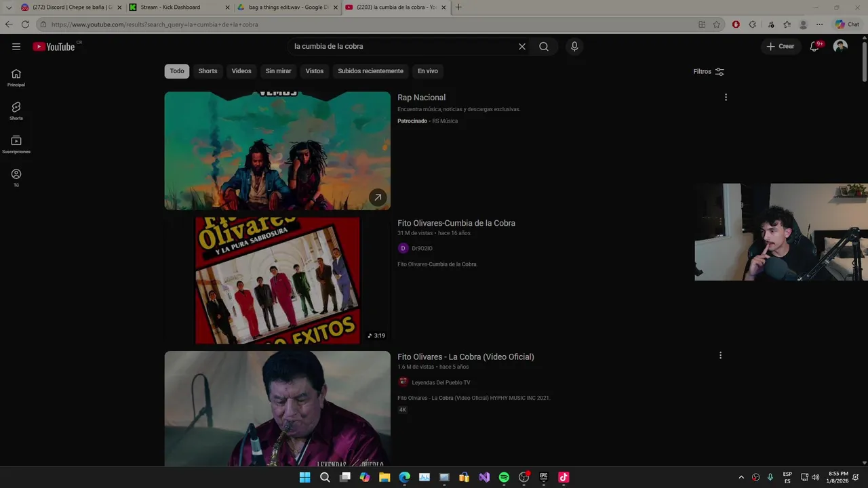Open the Tú profile section
868x488 pixels.
tap(16, 178)
